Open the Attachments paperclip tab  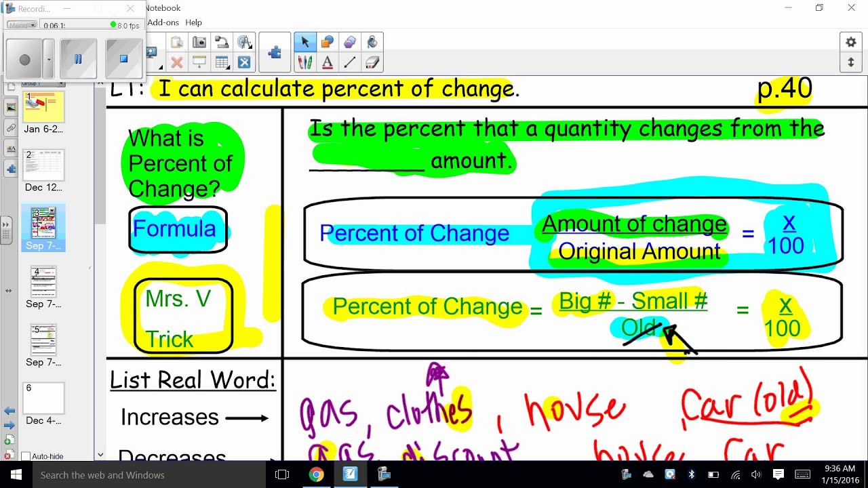point(11,127)
